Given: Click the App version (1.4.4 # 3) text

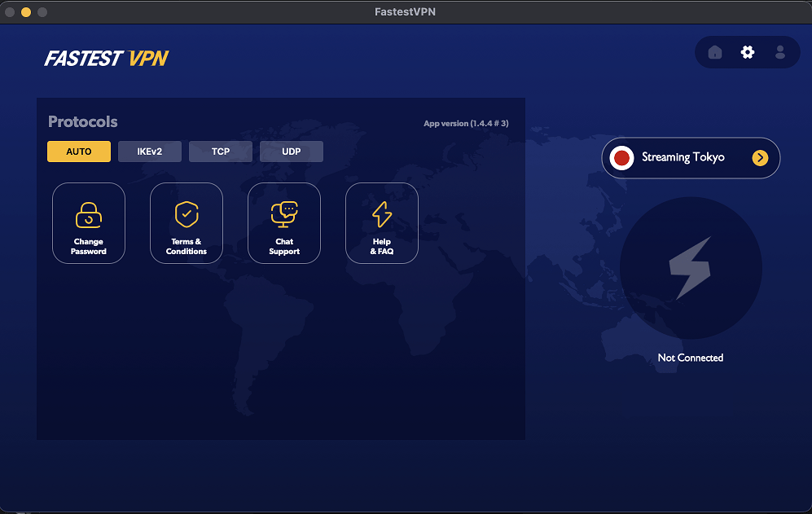Looking at the screenshot, I should 466,123.
